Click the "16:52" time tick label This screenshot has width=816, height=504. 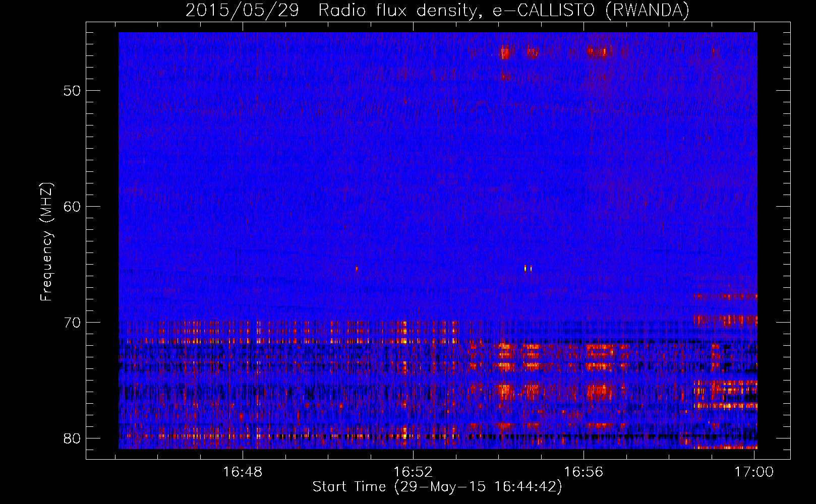pos(413,472)
